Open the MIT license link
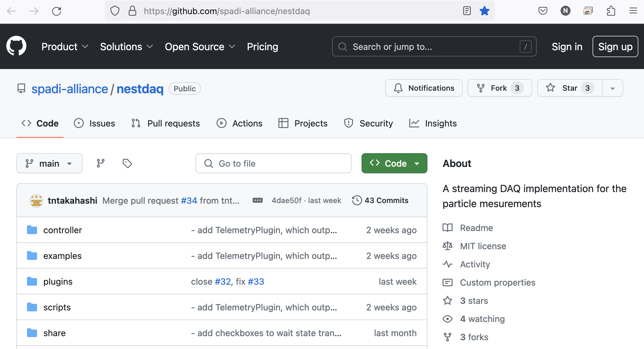Screen dimensions: 644x349 483,246
